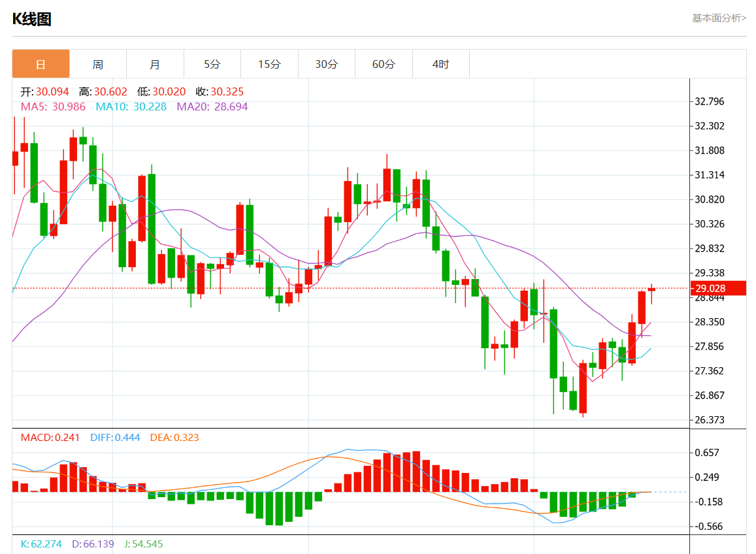The width and height of the screenshot is (756, 554).
Task: Click the MA20: 28.694 indicator label
Action: coord(212,106)
